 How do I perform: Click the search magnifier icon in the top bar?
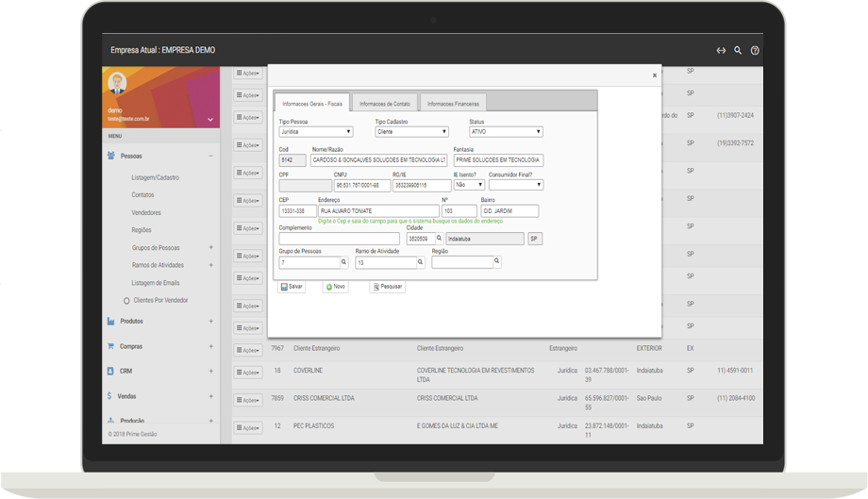(x=738, y=51)
